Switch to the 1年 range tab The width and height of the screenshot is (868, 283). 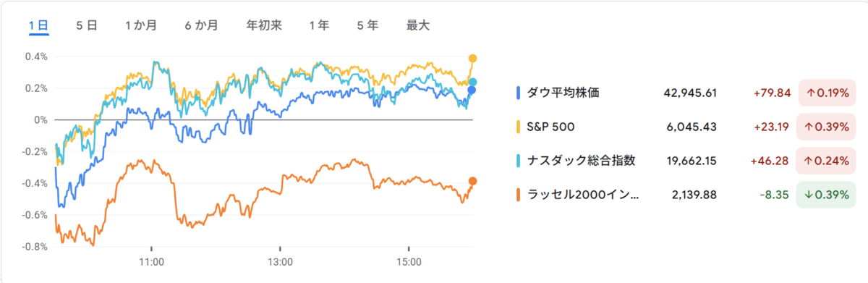(x=319, y=25)
